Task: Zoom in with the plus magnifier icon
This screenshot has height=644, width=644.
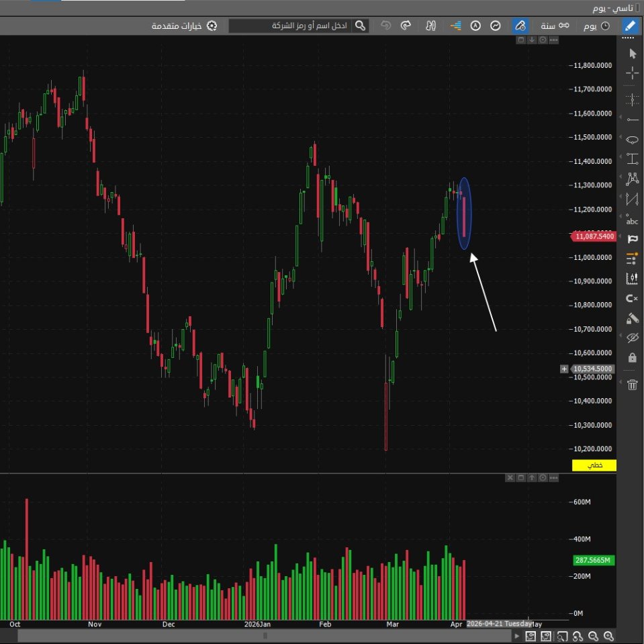Action: [608, 636]
